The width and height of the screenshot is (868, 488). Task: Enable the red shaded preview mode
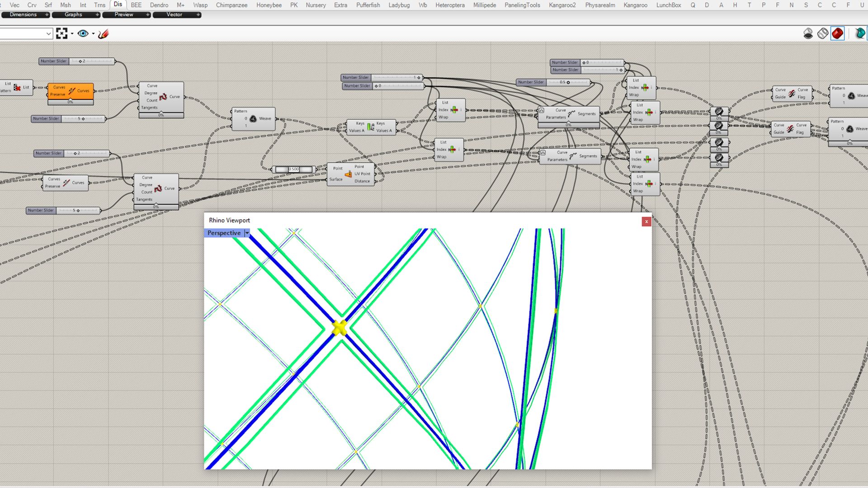point(837,33)
